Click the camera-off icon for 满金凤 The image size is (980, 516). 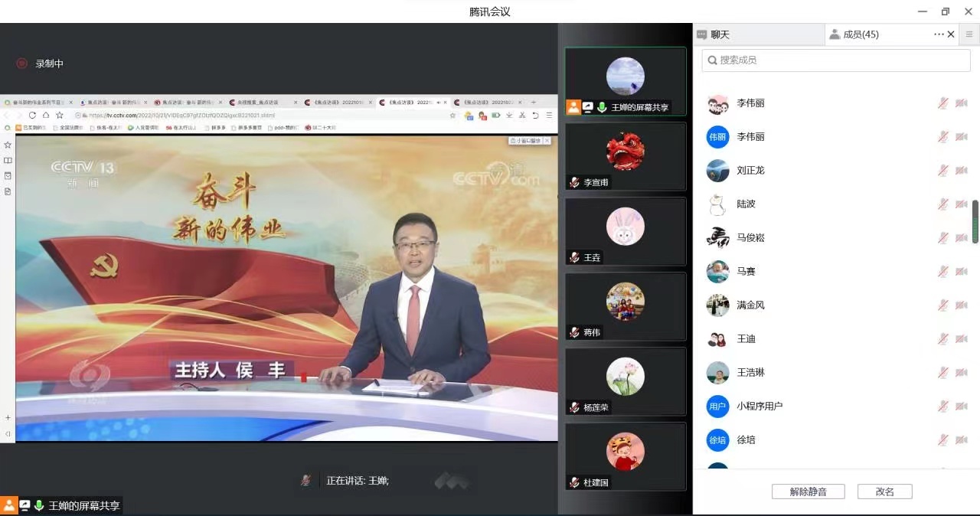coord(962,305)
